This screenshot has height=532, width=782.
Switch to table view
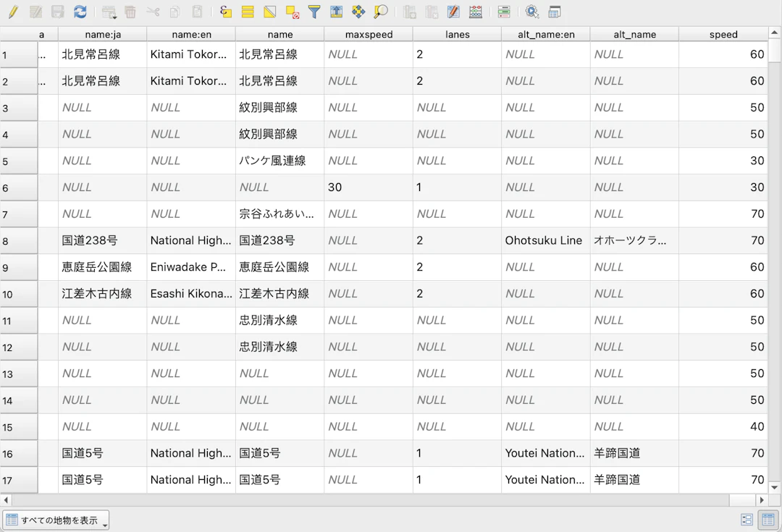coord(767,520)
